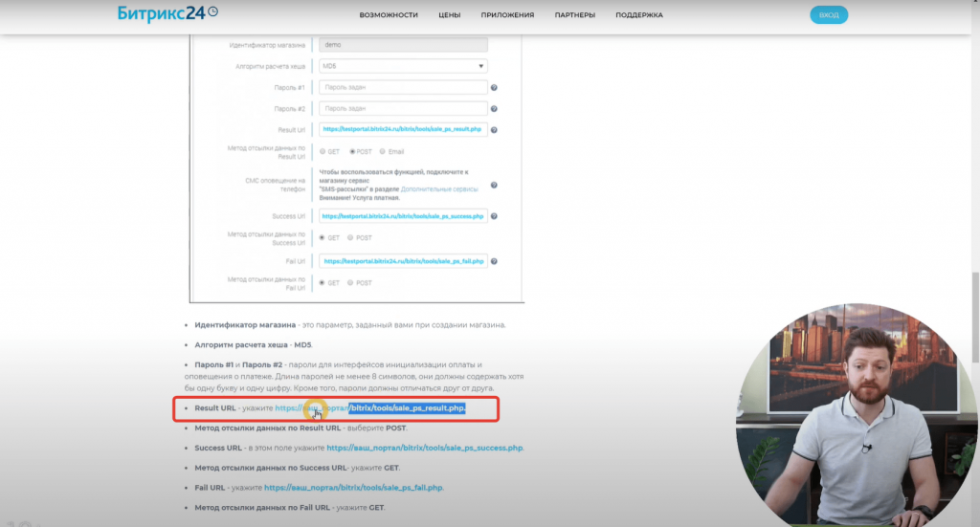Open the Дополнительные сервисы link

pyautogui.click(x=439, y=189)
